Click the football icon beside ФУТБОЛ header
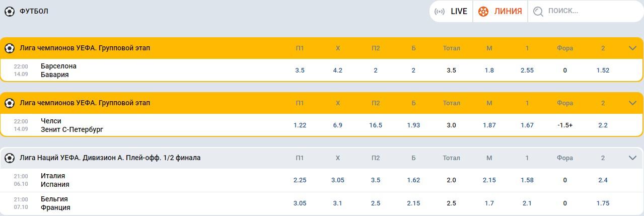 pyautogui.click(x=9, y=11)
